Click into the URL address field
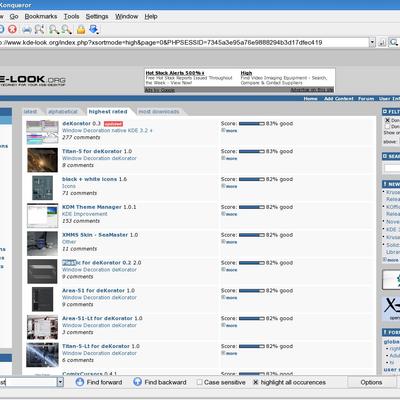 (x=184, y=42)
